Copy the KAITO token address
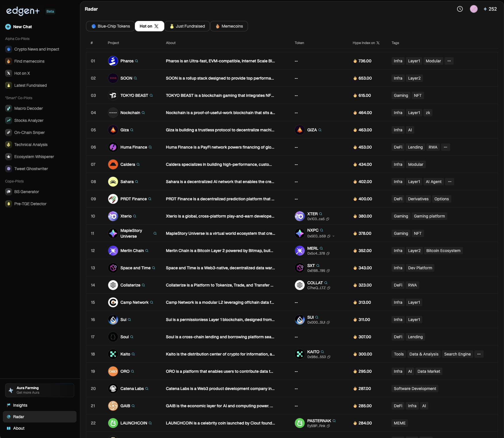This screenshot has height=438, width=504. pyautogui.click(x=329, y=357)
